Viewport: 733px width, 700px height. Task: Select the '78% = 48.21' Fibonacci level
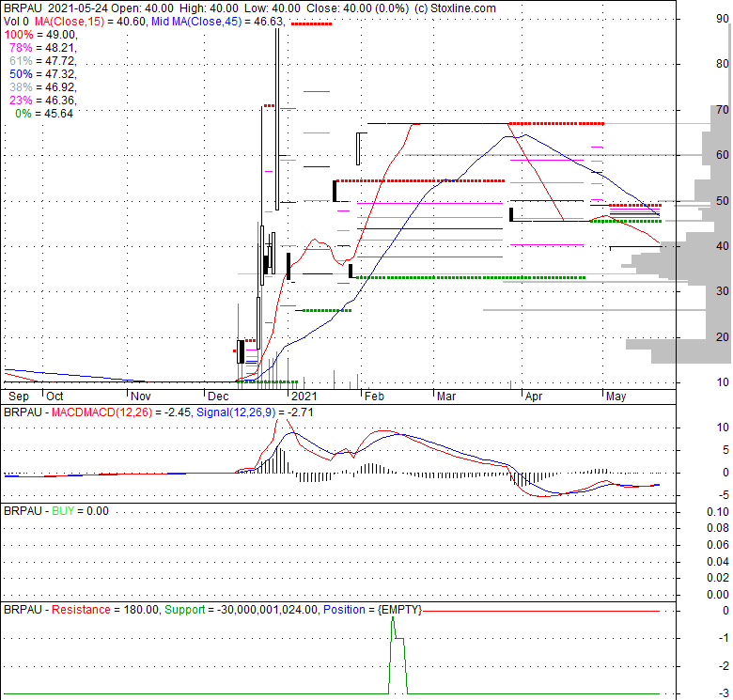pos(42,48)
